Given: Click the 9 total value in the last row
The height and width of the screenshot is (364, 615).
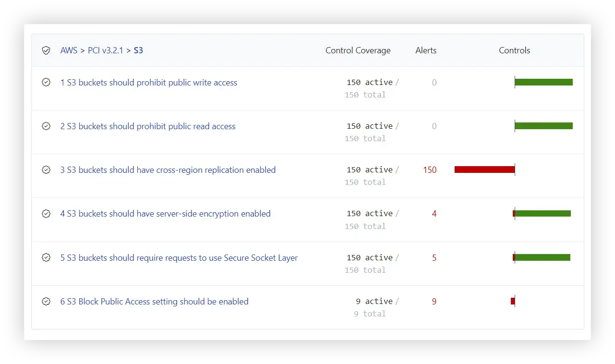Looking at the screenshot, I should tap(370, 314).
